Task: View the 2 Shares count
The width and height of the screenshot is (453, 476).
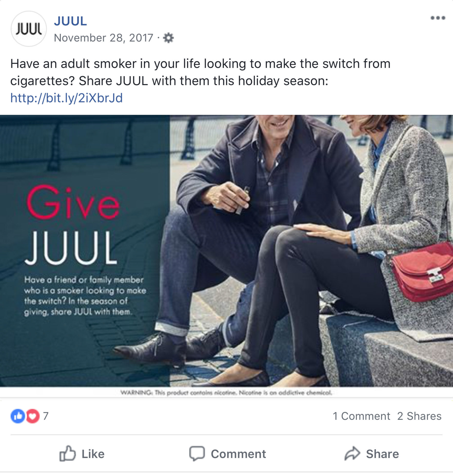Action: [419, 416]
